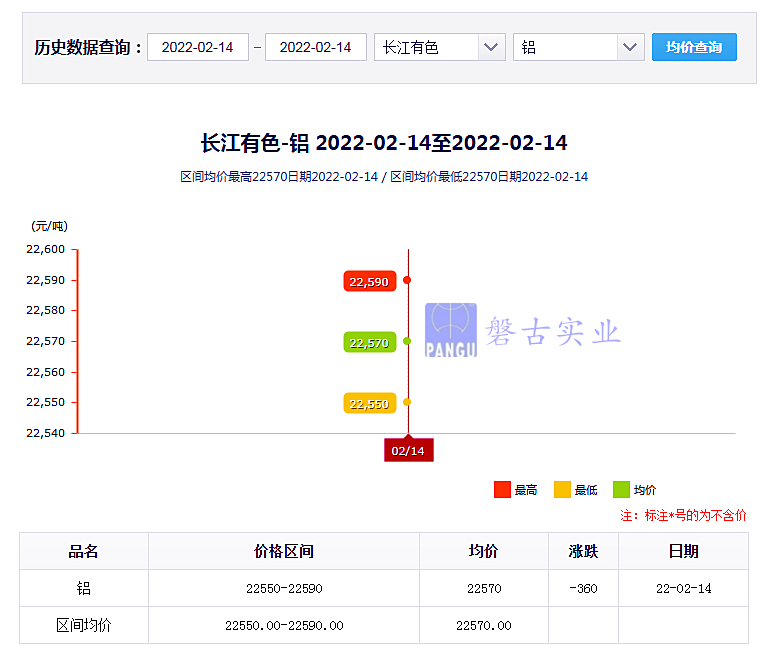
Task: Click the 22570.00 average cell
Action: point(484,626)
